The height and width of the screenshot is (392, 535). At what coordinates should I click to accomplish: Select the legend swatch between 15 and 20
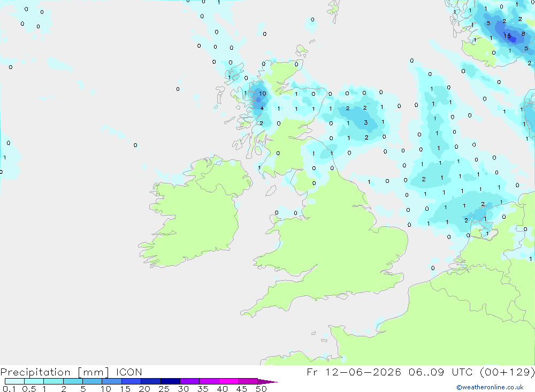pyautogui.click(x=132, y=381)
